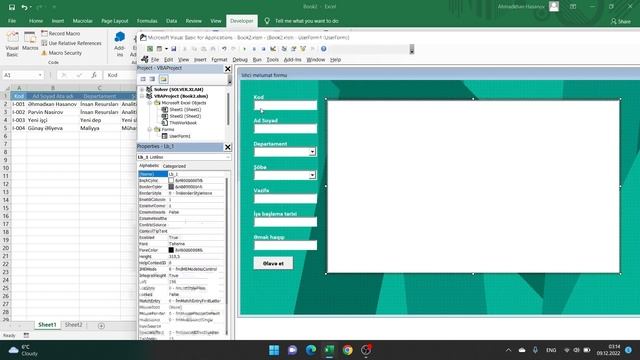
Task: Open the Formulas ribbon tab
Action: (147, 21)
